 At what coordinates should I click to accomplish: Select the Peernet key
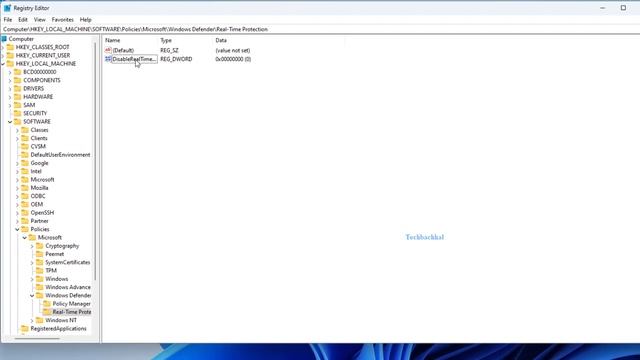[x=54, y=254]
